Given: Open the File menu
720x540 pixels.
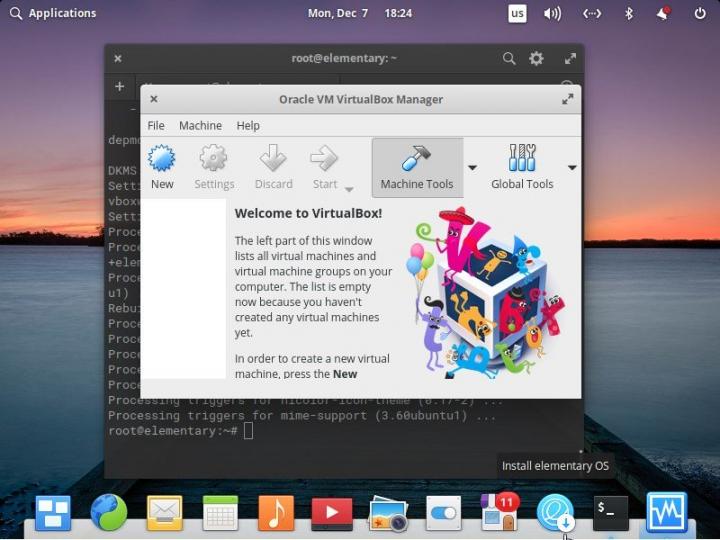Looking at the screenshot, I should tap(156, 126).
